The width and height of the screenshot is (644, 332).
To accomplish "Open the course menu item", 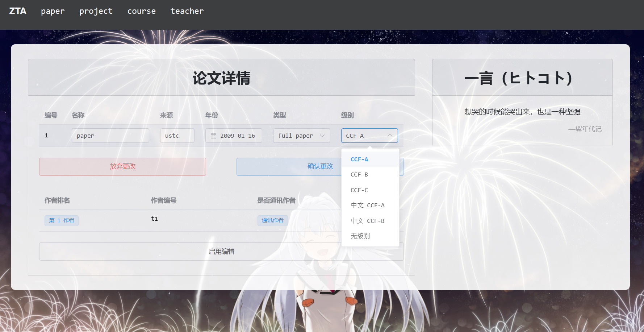I will (142, 11).
